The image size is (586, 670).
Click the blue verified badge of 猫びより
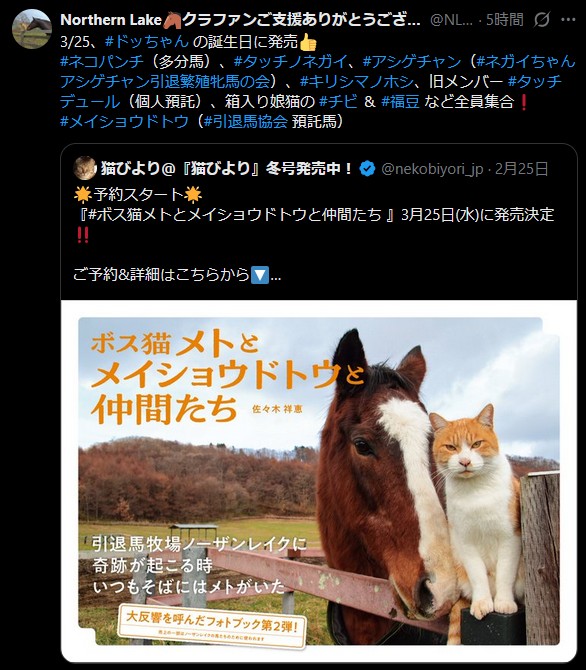click(367, 169)
